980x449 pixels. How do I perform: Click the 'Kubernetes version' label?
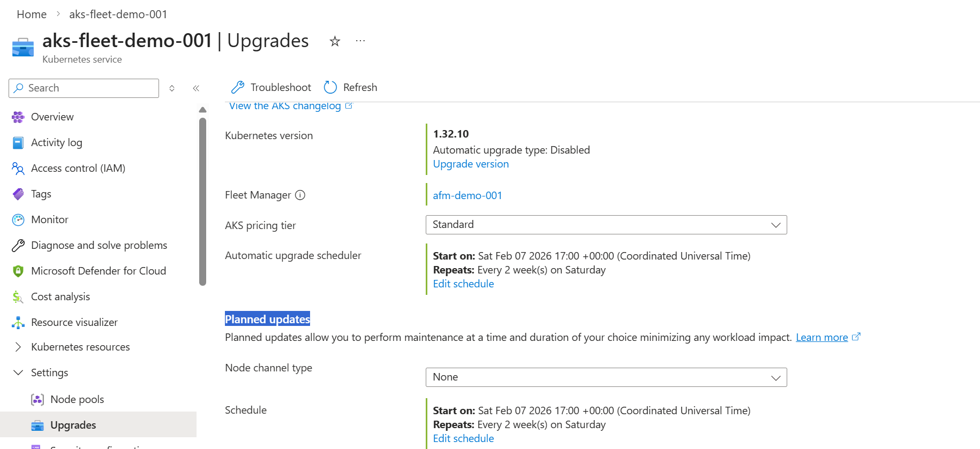269,135
